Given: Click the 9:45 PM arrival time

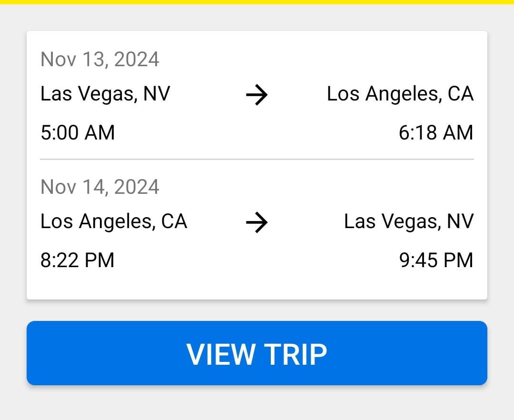Looking at the screenshot, I should click(x=436, y=260).
